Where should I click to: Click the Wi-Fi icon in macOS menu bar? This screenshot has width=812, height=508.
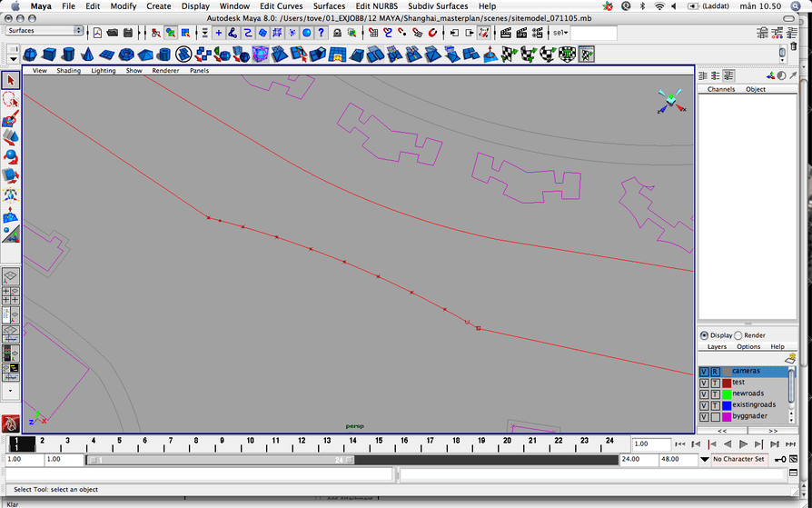coord(659,6)
